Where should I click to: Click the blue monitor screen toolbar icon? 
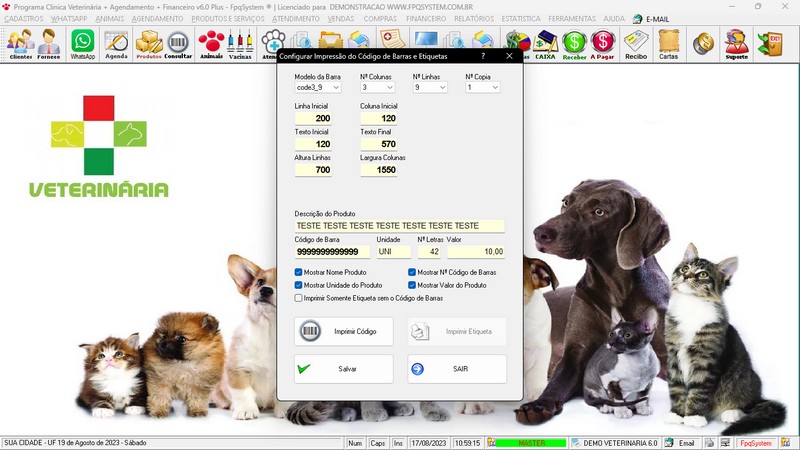426,39
